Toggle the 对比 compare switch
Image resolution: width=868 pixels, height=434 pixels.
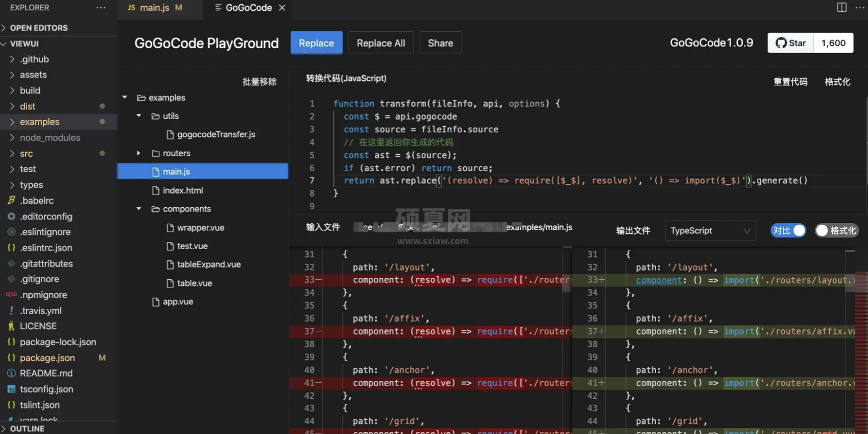[788, 230]
